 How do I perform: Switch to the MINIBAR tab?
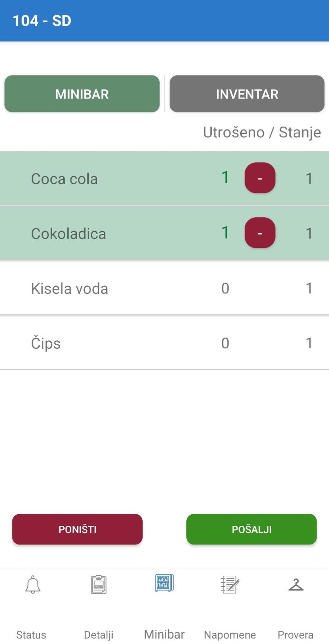coord(82,94)
